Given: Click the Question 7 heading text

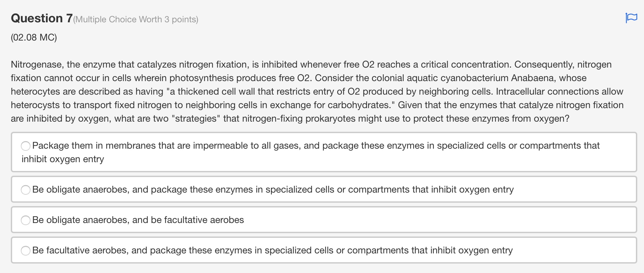Looking at the screenshot, I should [41, 18].
